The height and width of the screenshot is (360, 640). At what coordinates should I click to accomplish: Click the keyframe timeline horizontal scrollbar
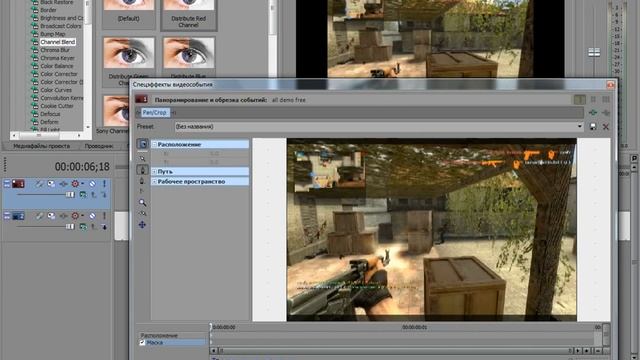(x=395, y=351)
